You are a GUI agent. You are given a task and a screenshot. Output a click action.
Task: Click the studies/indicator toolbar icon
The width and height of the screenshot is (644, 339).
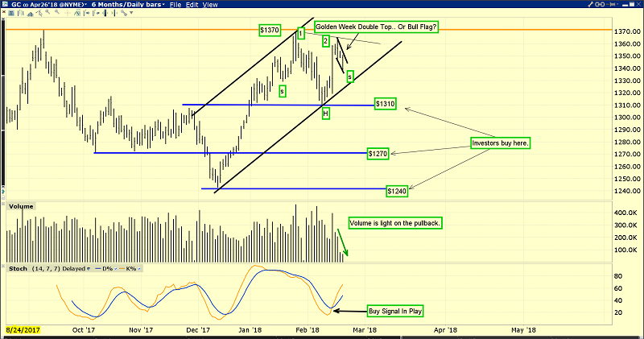tap(30, 14)
